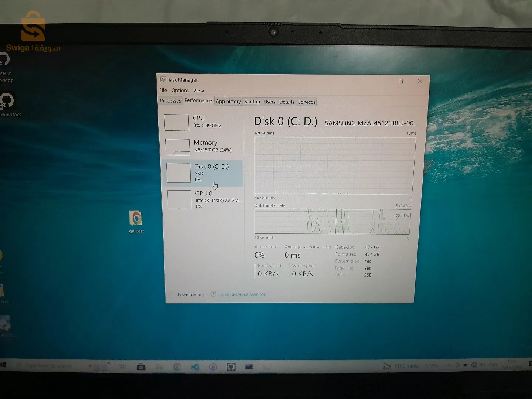This screenshot has height=399, width=532.
Task: Expand the View menu
Action: click(198, 91)
